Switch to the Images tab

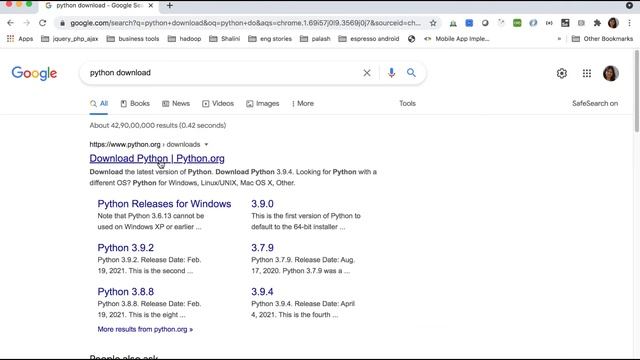pos(262,104)
